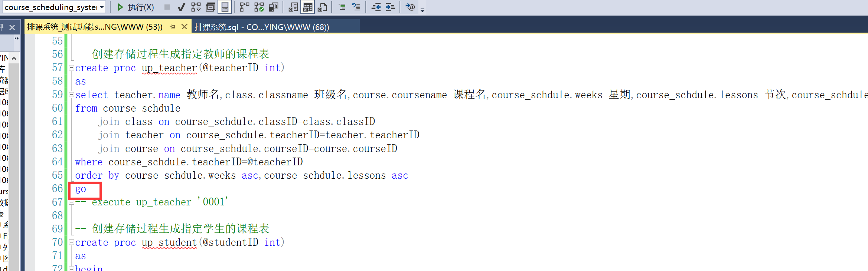Screen dimensions: 868x271
Task: Click 'join class on' text on line 61
Action: click(134, 122)
